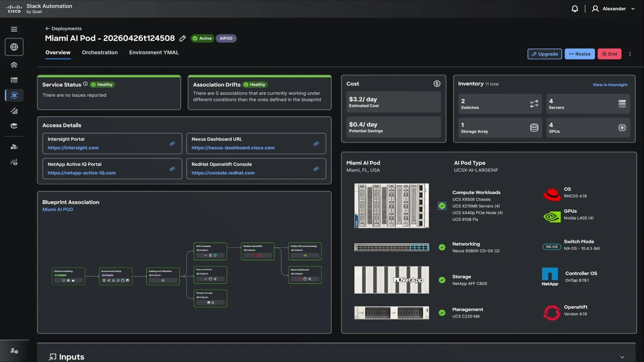Click the Switches arrows icon in Inventory

coord(534,104)
